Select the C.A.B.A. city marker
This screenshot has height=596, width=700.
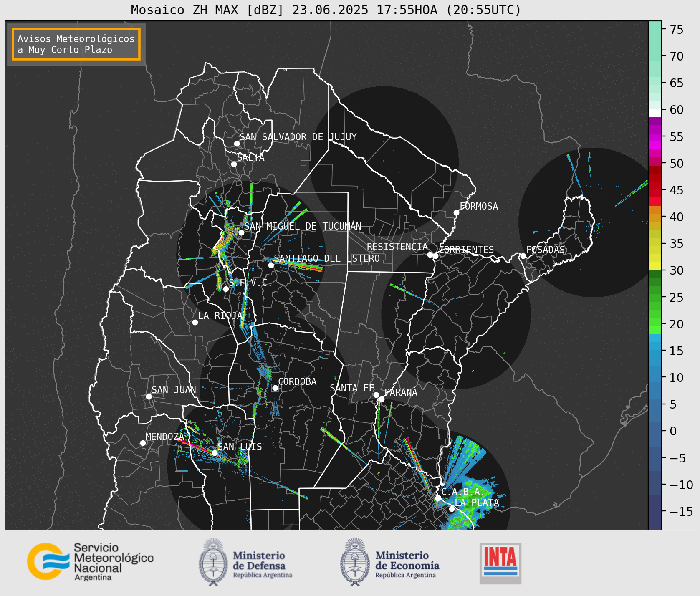click(x=438, y=498)
